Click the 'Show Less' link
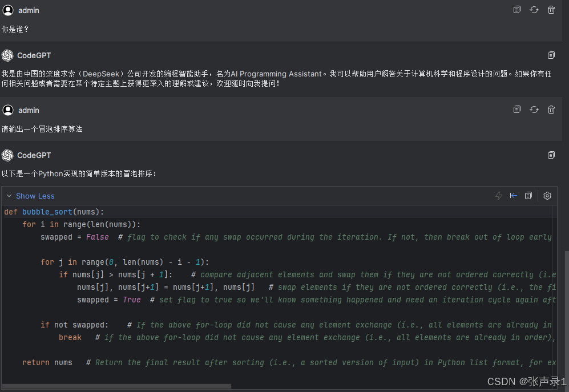Viewport: 569px width, 392px height. 35,196
